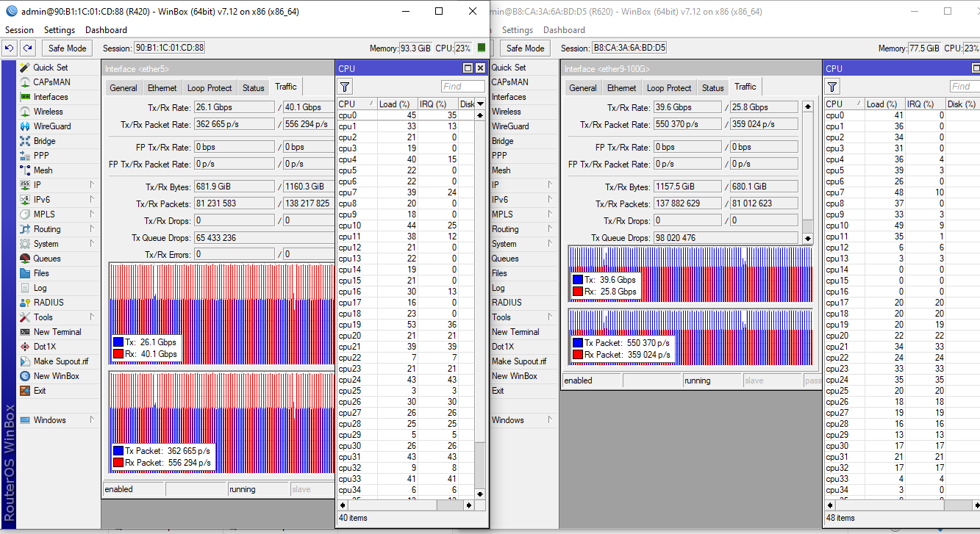This screenshot has height=534, width=980.
Task: Toggle Safe Mode in the R620 session
Action: click(x=524, y=48)
